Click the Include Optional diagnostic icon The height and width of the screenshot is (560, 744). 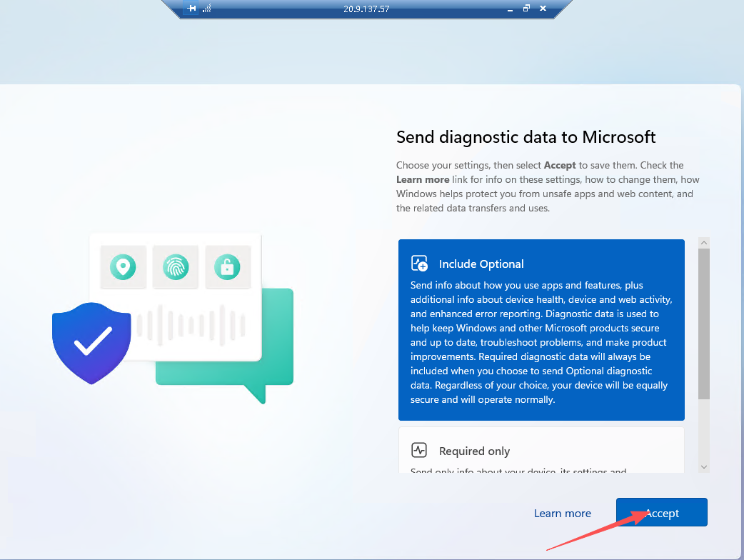419,264
